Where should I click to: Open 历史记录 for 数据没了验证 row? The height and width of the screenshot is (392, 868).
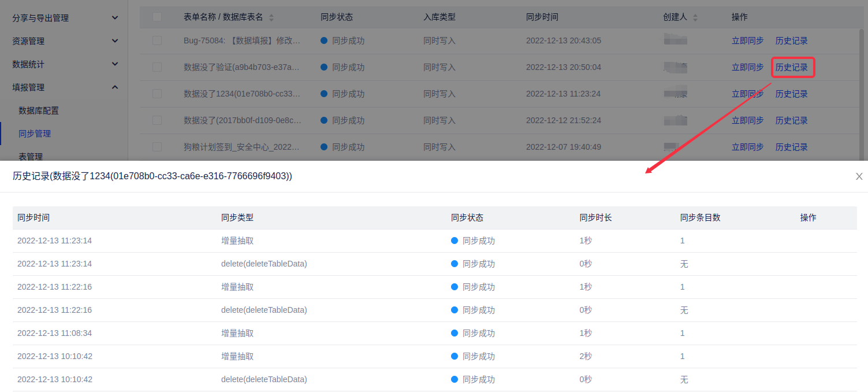click(x=792, y=67)
